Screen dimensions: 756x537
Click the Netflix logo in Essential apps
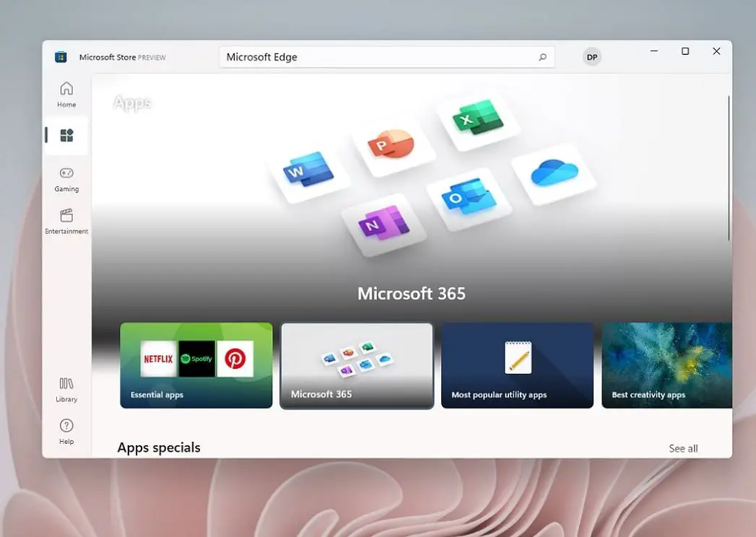158,359
